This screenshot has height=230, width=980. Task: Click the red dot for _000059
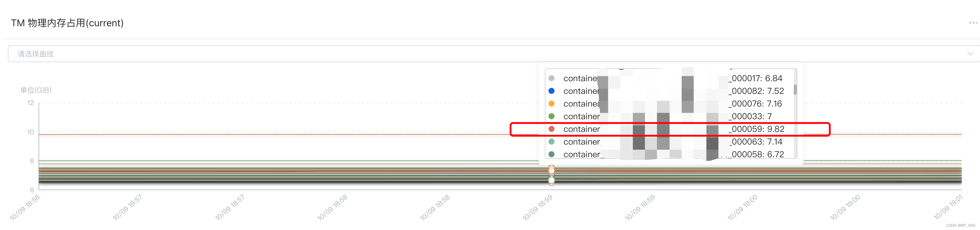(x=551, y=129)
